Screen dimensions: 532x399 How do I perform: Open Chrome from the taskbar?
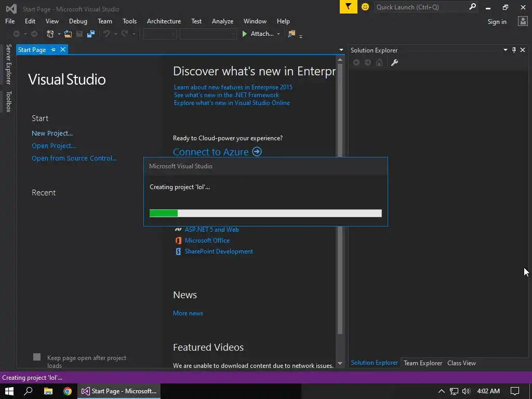(x=68, y=391)
